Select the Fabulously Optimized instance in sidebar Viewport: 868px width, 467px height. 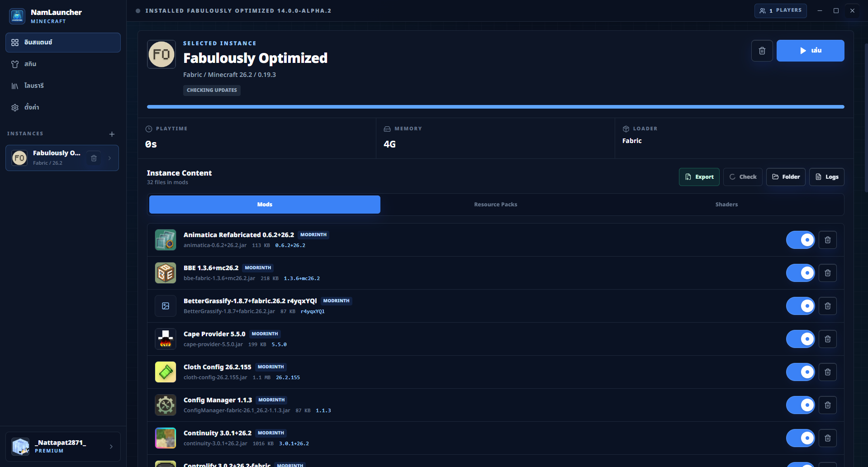click(62, 158)
